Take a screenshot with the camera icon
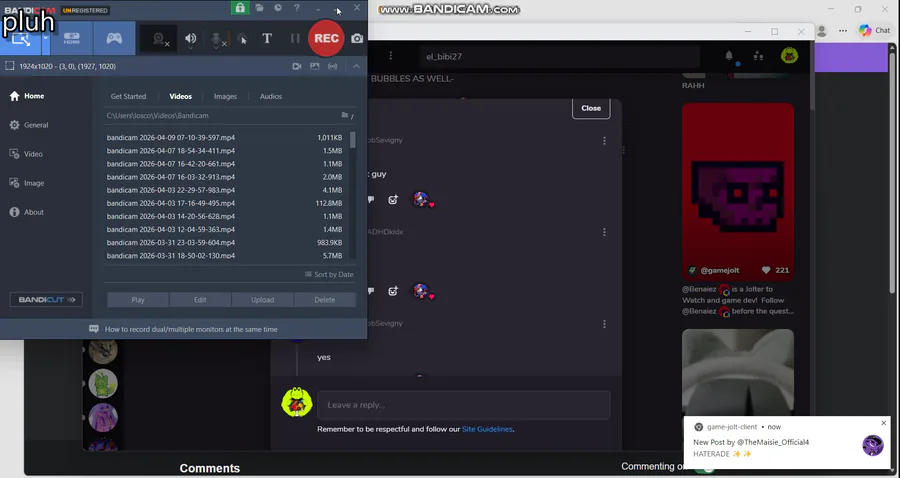Image resolution: width=900 pixels, height=478 pixels. click(x=357, y=38)
